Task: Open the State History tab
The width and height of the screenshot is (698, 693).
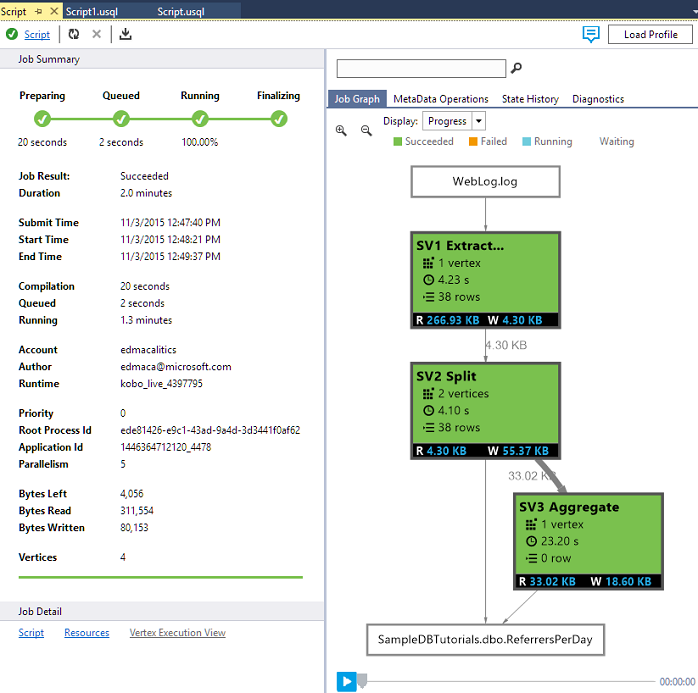Action: point(530,99)
